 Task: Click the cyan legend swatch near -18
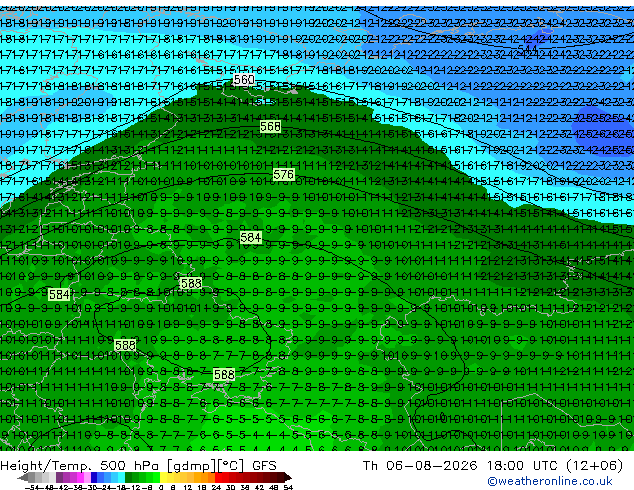[x=121, y=477]
